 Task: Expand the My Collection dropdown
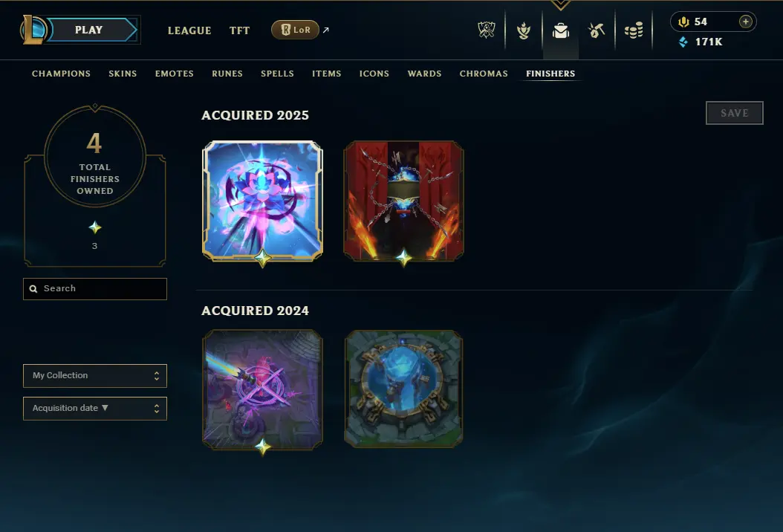tap(95, 376)
